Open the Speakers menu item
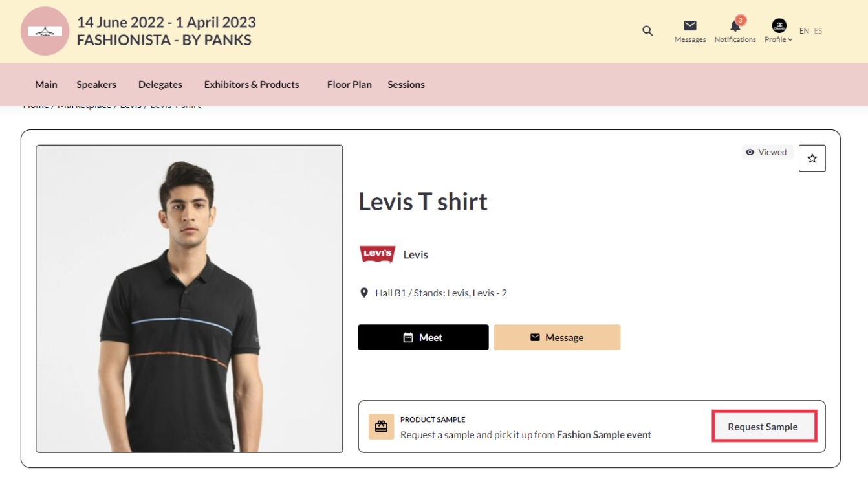The width and height of the screenshot is (868, 479). 96,84
